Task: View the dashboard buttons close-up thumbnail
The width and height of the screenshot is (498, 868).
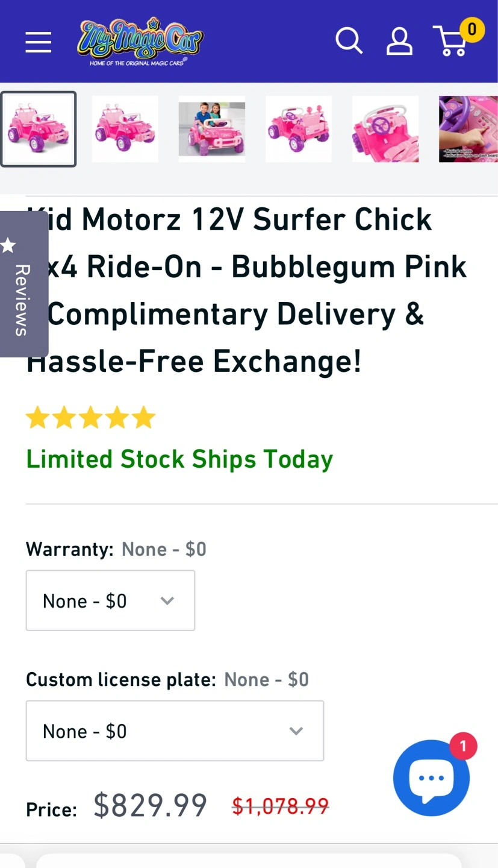Action: 468,129
